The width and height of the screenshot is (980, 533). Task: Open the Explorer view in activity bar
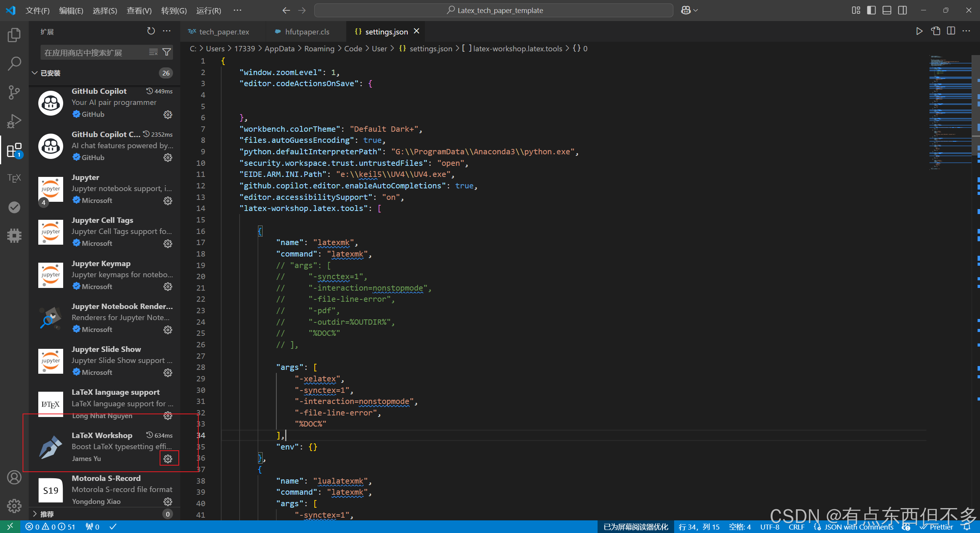pyautogui.click(x=14, y=35)
